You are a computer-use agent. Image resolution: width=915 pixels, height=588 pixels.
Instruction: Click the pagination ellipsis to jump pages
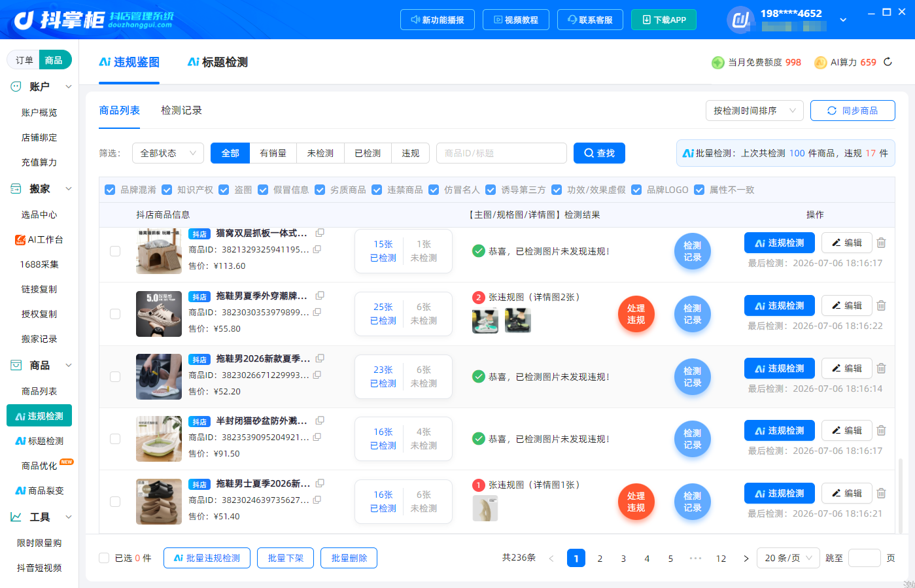(x=695, y=558)
